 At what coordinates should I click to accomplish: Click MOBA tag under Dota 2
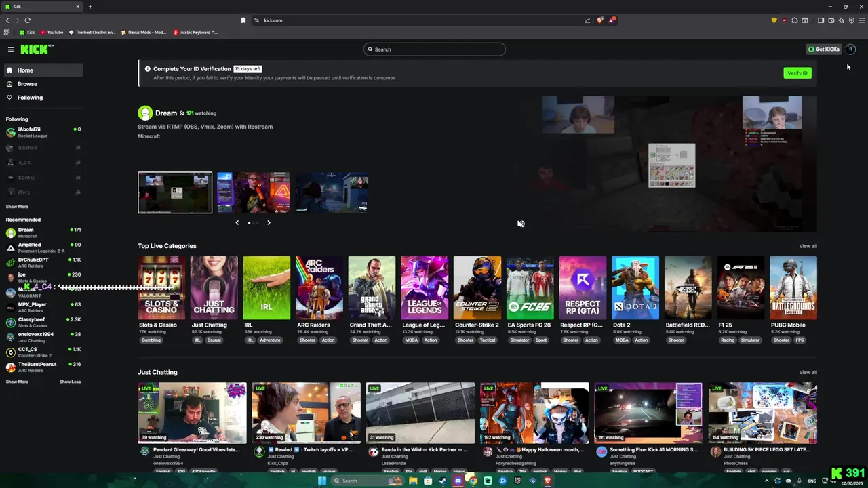point(622,340)
